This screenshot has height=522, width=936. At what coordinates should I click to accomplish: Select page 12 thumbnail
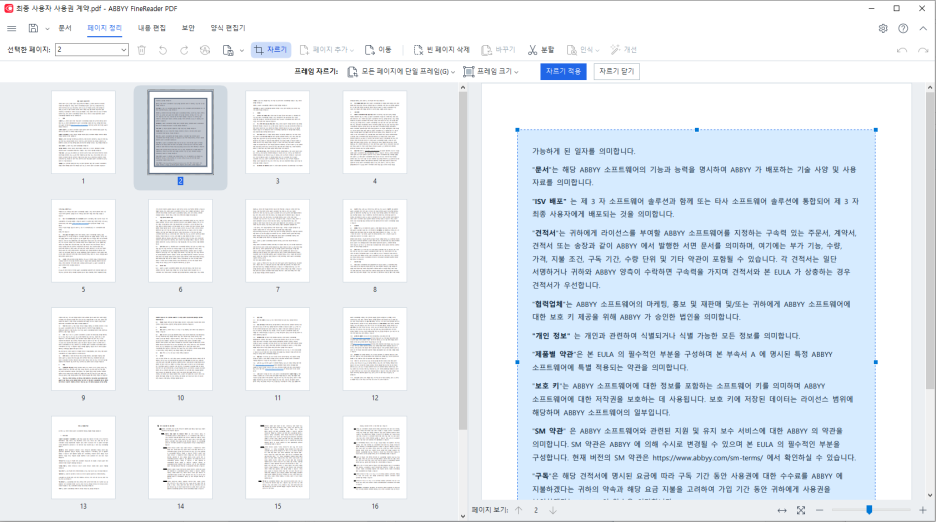pos(375,349)
